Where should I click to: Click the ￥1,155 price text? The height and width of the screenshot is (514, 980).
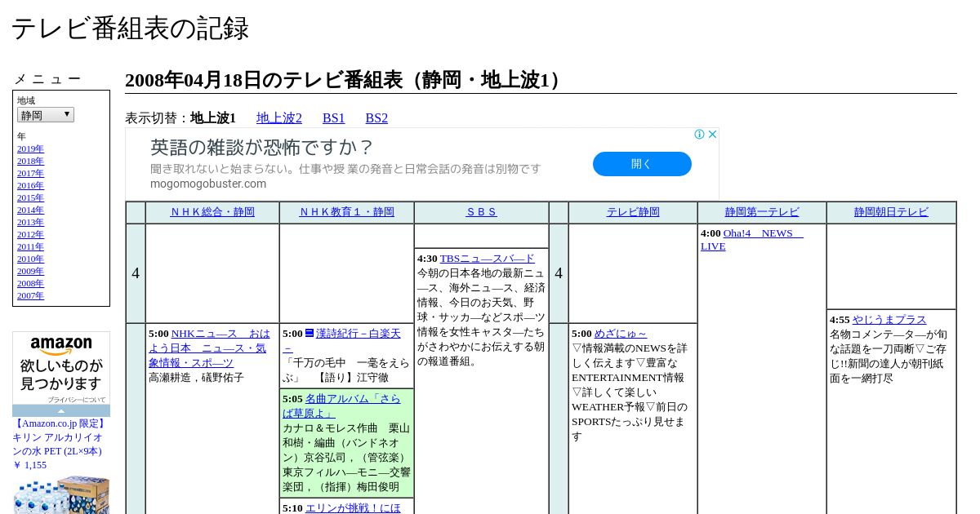tap(29, 465)
